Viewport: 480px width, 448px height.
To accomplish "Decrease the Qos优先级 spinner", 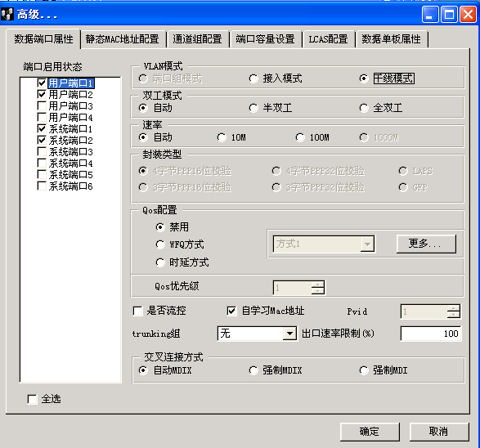I will 318,291.
